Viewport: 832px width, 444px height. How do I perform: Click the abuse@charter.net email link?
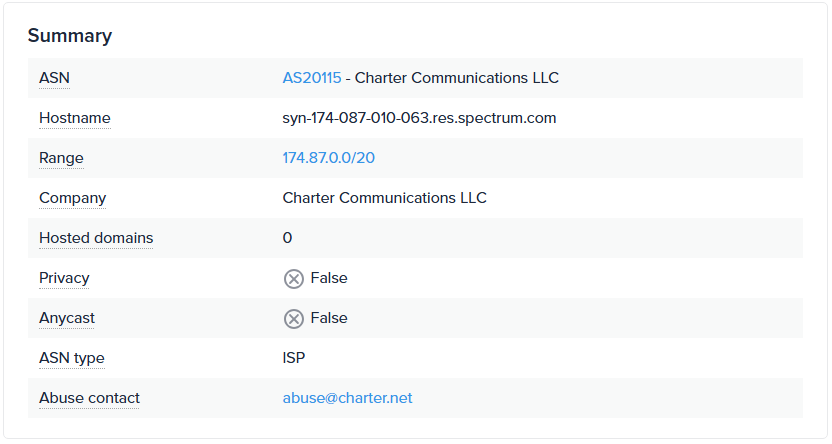[x=347, y=398]
